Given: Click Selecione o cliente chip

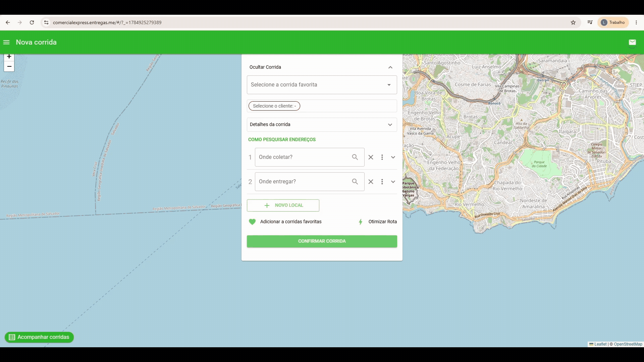Looking at the screenshot, I should tap(274, 106).
